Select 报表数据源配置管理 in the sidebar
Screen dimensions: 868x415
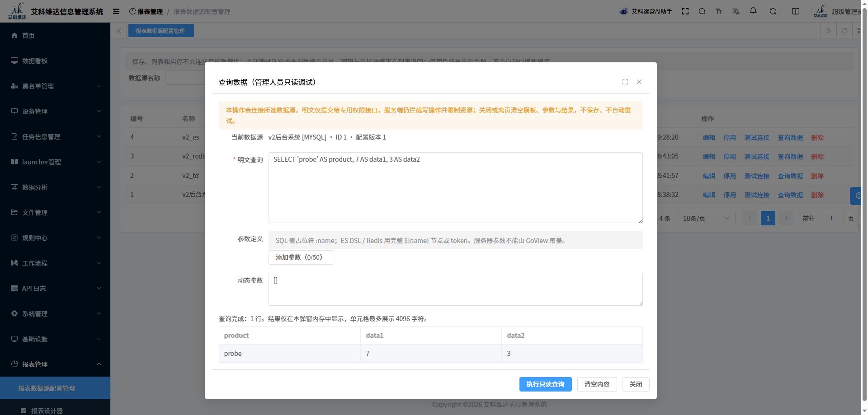[55, 388]
